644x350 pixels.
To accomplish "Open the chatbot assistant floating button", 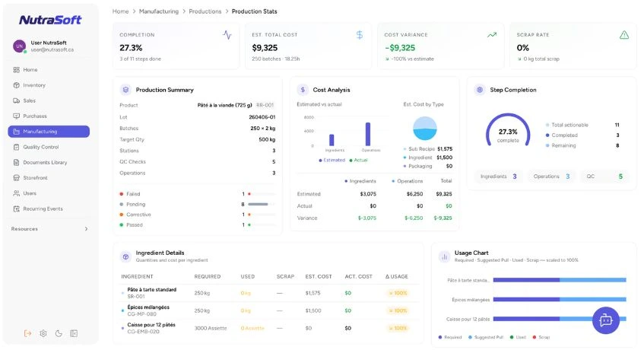I will (606, 320).
